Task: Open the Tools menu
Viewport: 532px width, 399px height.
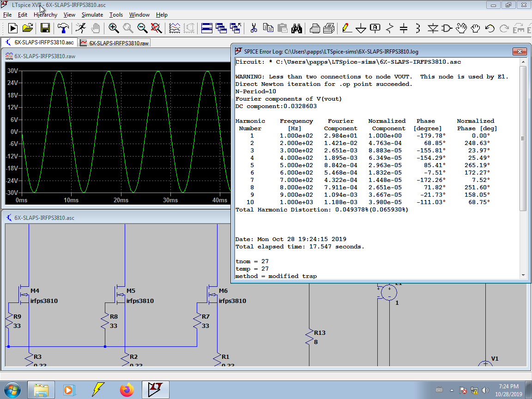Action: pos(116,15)
